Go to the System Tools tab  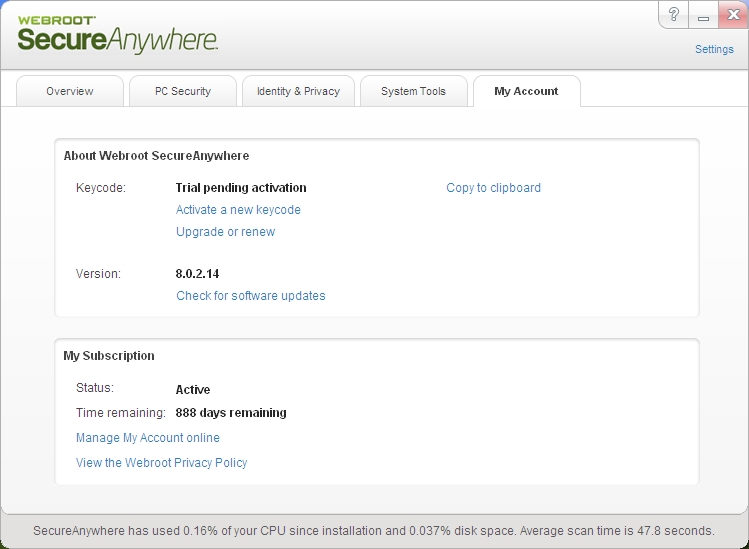coord(414,91)
